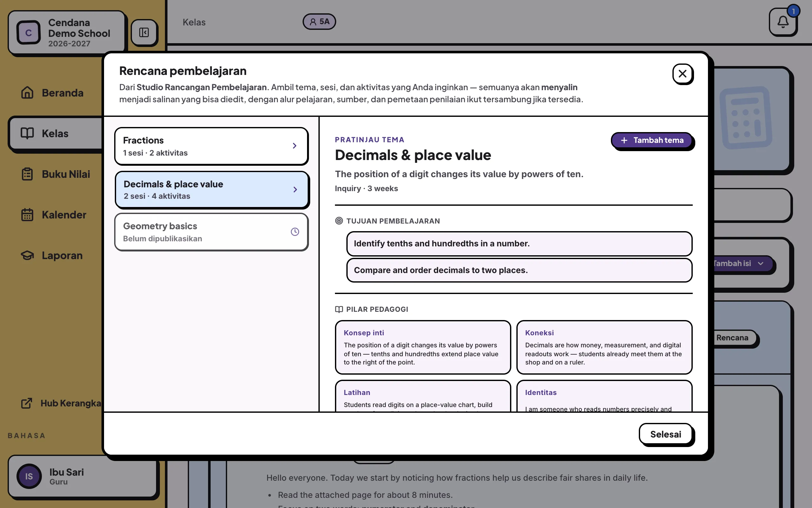The width and height of the screenshot is (812, 508).
Task: Click the 'Decimals & place value' preview heading
Action: click(x=413, y=155)
